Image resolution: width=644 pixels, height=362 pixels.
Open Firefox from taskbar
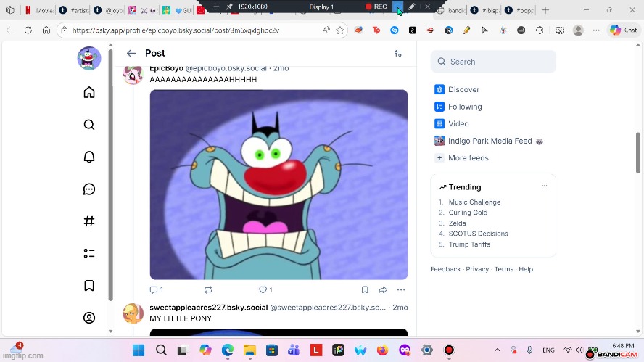click(382, 350)
